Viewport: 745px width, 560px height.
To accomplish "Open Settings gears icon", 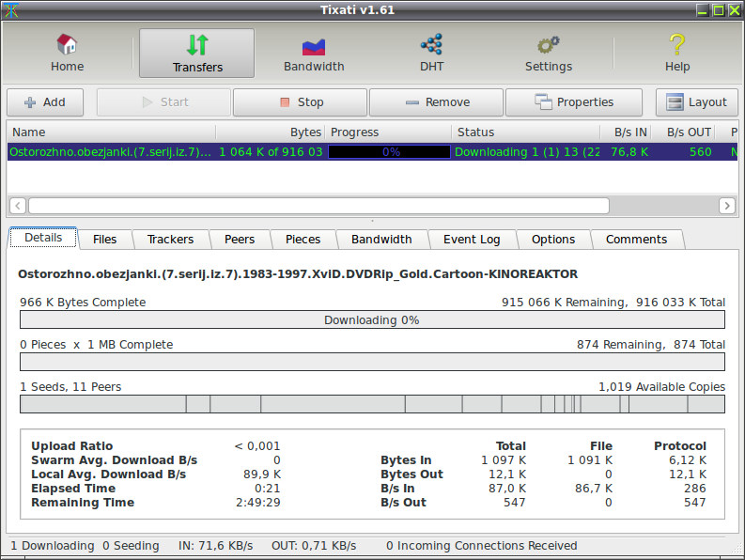I will pos(549,45).
